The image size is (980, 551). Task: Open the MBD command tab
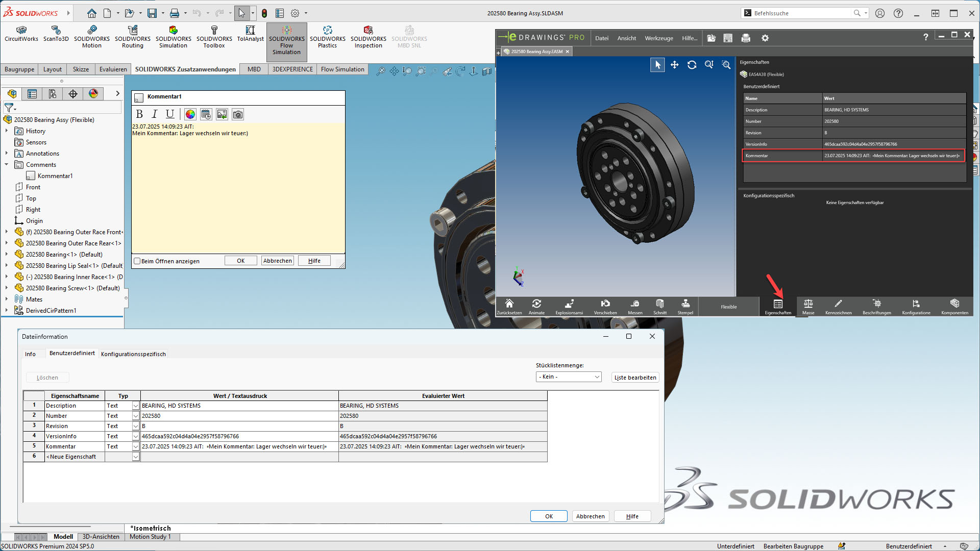click(x=254, y=69)
